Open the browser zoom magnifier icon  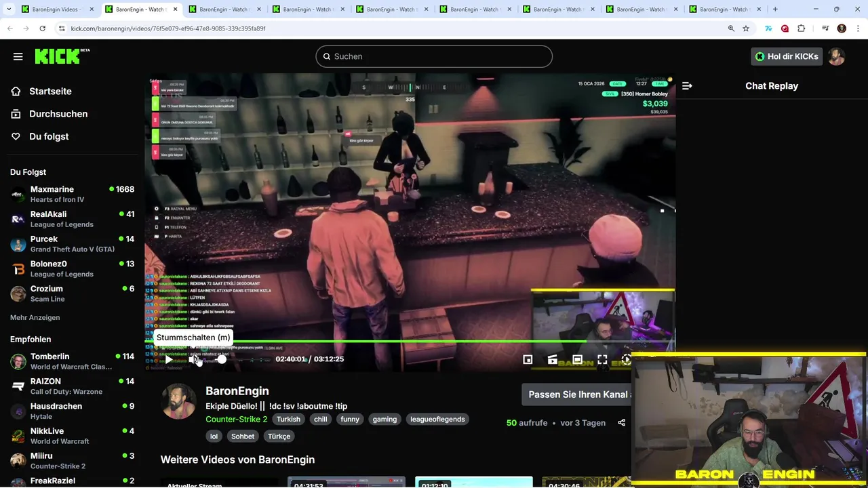[x=731, y=28]
